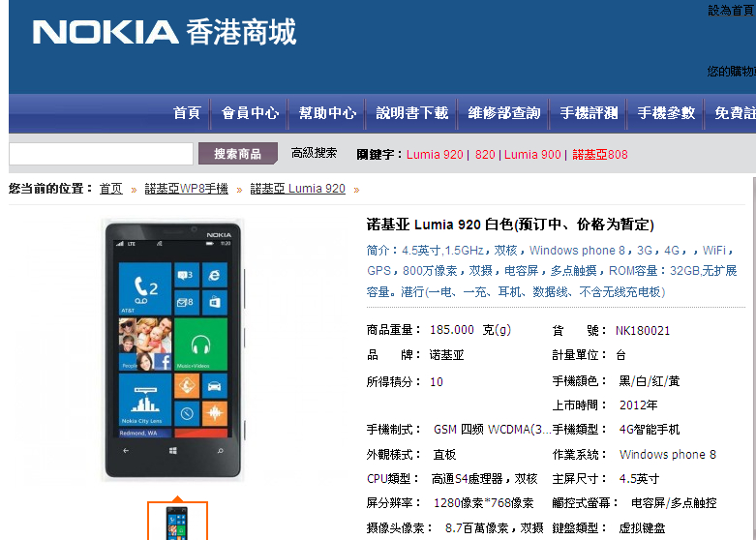Click the NOKIA 香港商城 logo

click(165, 32)
